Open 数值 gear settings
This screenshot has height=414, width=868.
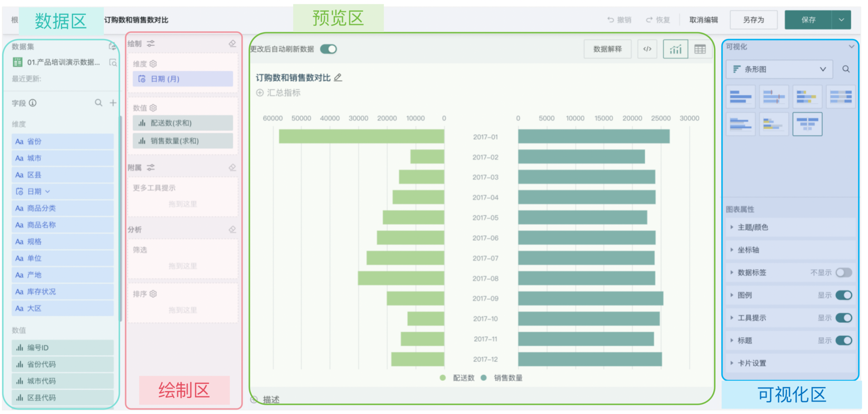coord(153,108)
